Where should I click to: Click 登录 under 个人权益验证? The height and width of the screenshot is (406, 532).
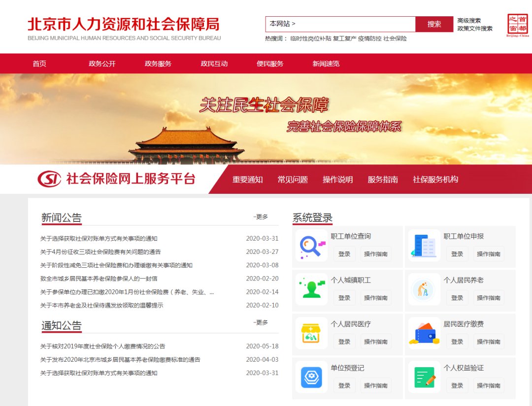pos(457,385)
